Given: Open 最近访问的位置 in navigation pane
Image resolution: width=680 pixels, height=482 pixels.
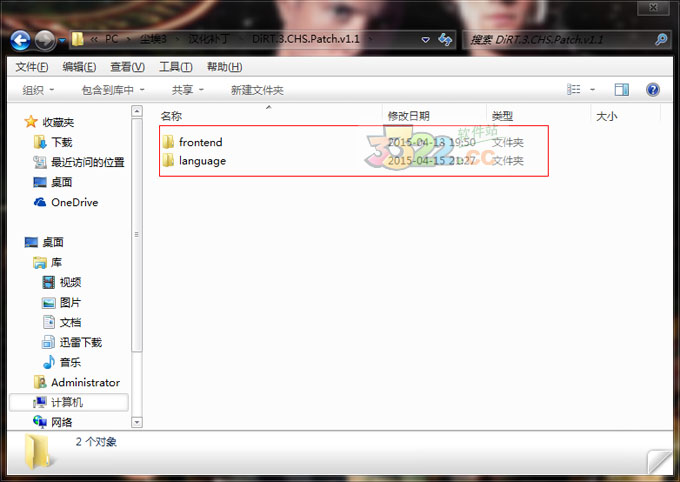Looking at the screenshot, I should click(x=88, y=162).
